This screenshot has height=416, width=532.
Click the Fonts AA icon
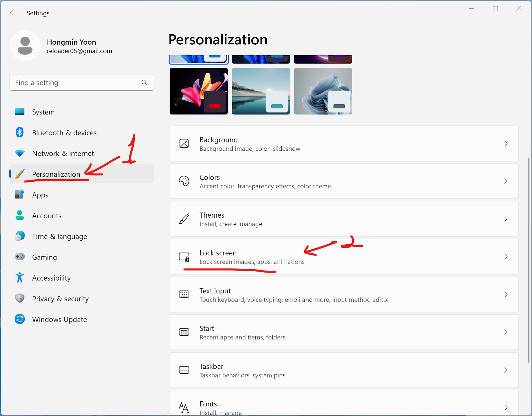[184, 407]
